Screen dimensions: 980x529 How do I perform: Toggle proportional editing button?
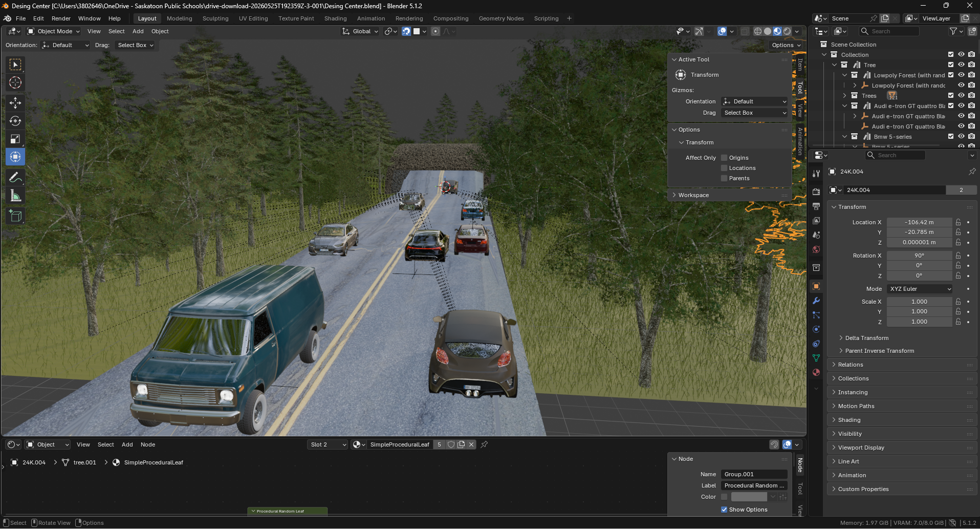435,31
